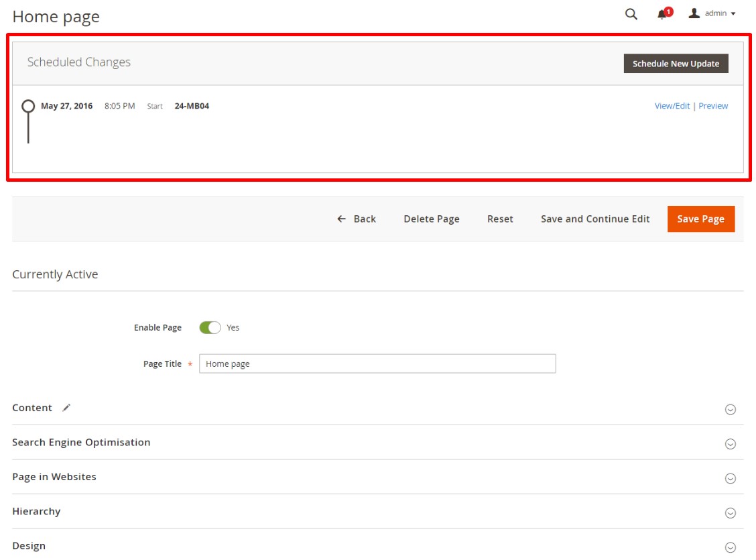Expand the Design section
756x560 pixels.
click(731, 547)
